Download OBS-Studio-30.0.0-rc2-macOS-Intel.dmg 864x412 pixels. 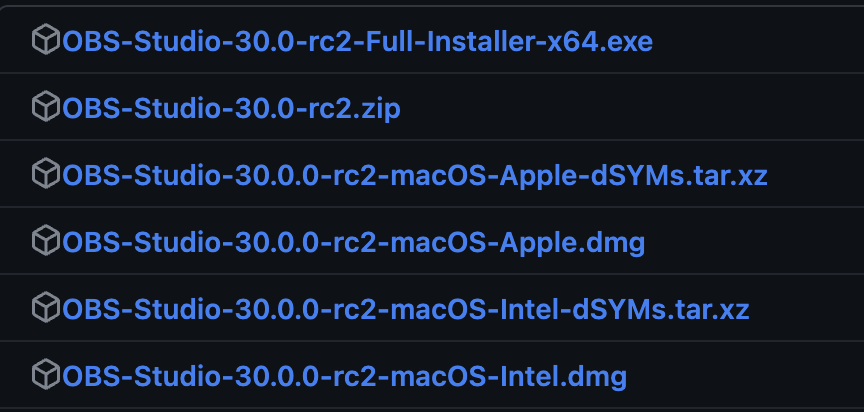[344, 376]
